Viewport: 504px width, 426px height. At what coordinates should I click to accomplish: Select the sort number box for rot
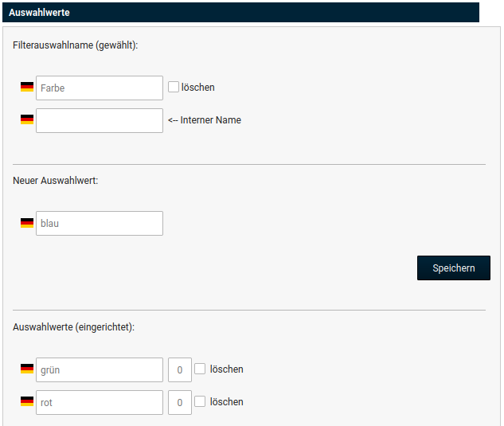[180, 403]
